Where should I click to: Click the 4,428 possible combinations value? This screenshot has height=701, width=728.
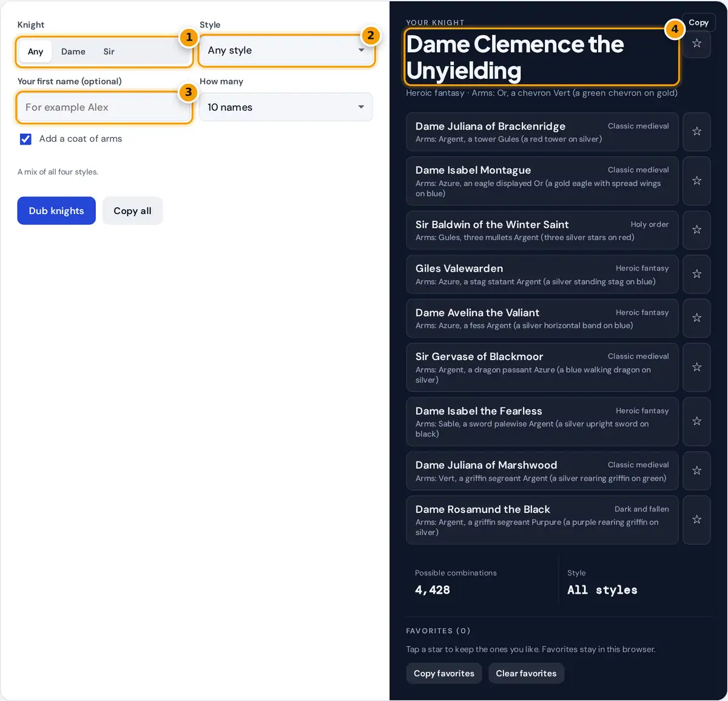(x=433, y=590)
